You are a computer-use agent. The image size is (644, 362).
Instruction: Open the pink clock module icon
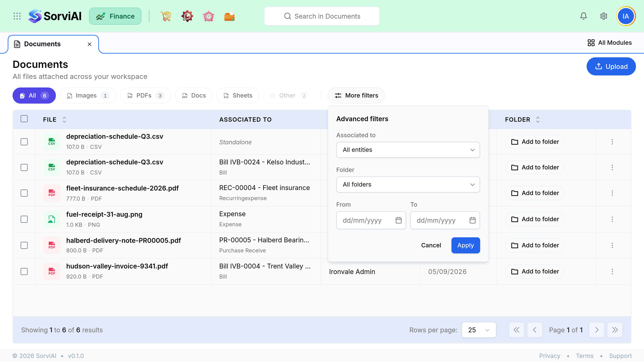click(x=208, y=16)
